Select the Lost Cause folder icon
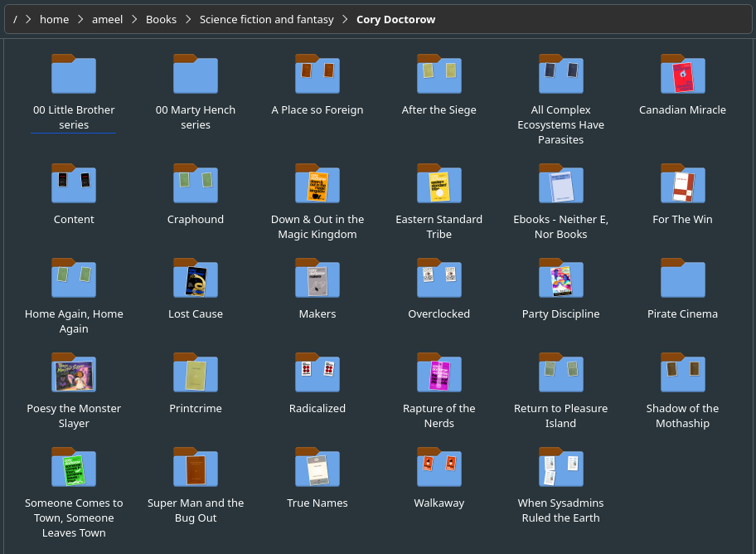 (196, 278)
